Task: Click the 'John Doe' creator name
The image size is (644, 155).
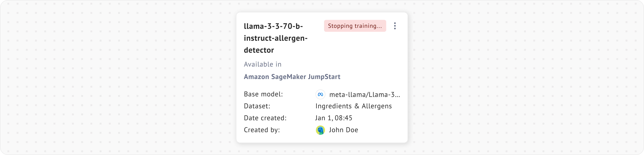Action: (x=343, y=130)
